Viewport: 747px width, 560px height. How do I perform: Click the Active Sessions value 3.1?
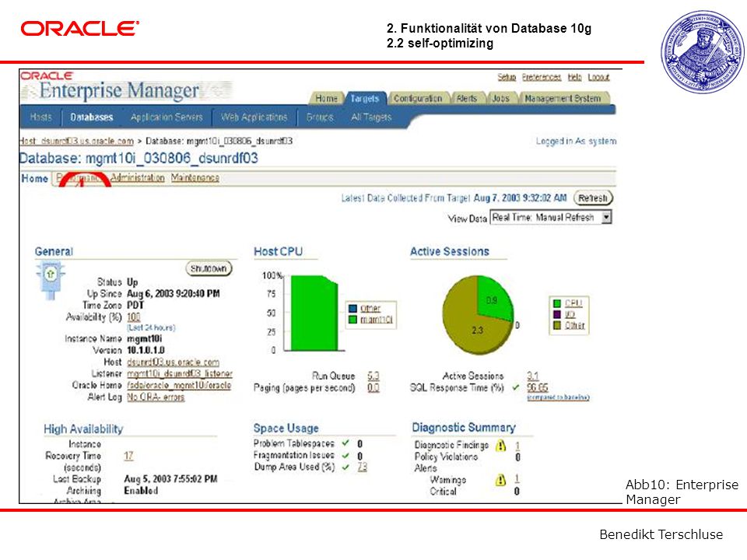532,376
